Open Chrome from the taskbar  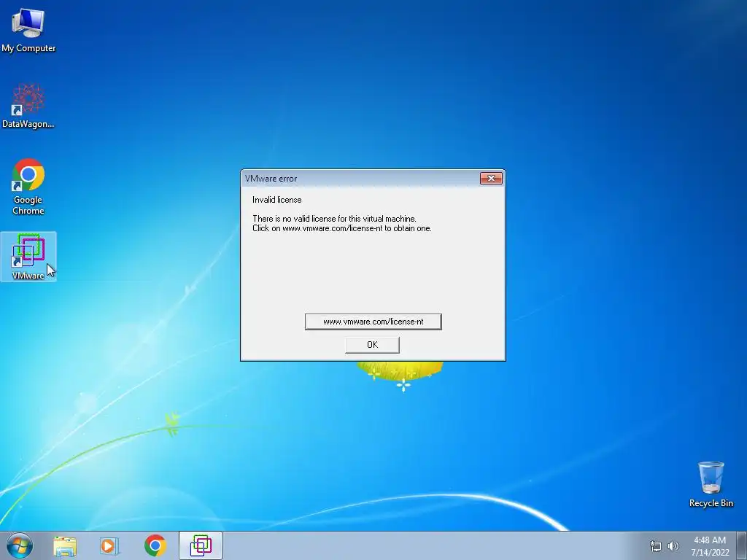(155, 545)
